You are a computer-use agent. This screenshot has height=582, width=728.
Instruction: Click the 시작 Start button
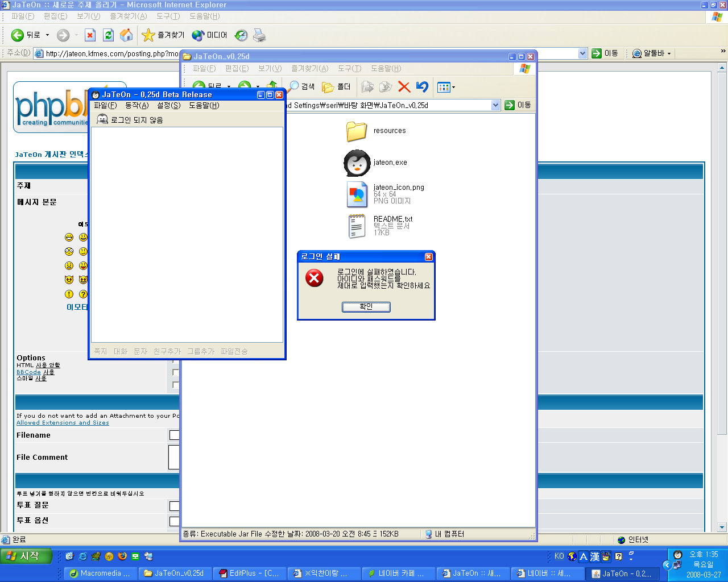[x=26, y=556]
